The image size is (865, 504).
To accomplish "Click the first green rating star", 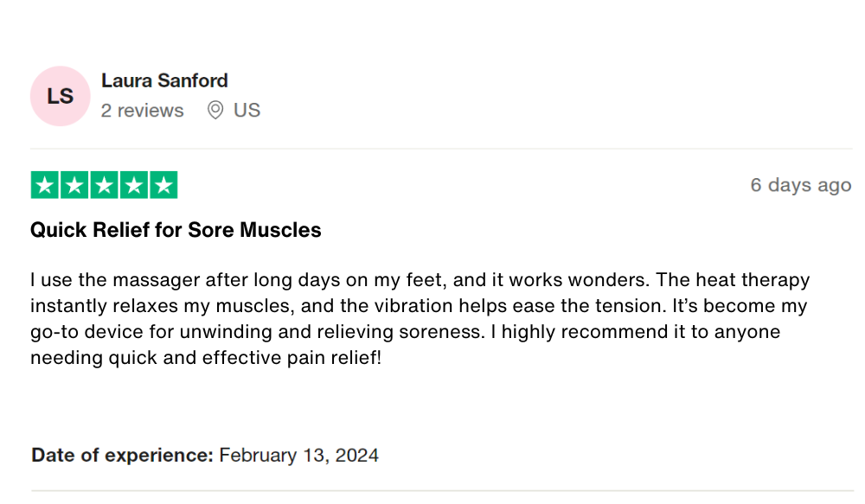I will 45,185.
